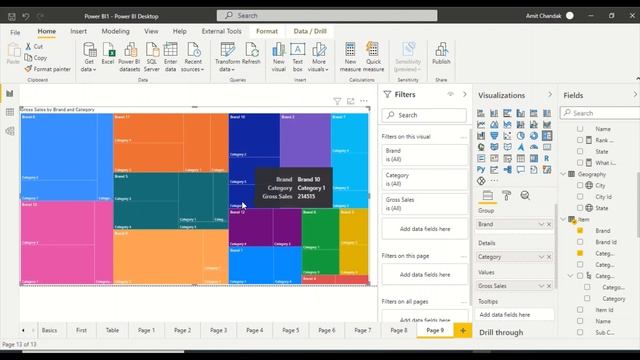
Task: Select the Azure map visualization icon
Action: [x=520, y=147]
